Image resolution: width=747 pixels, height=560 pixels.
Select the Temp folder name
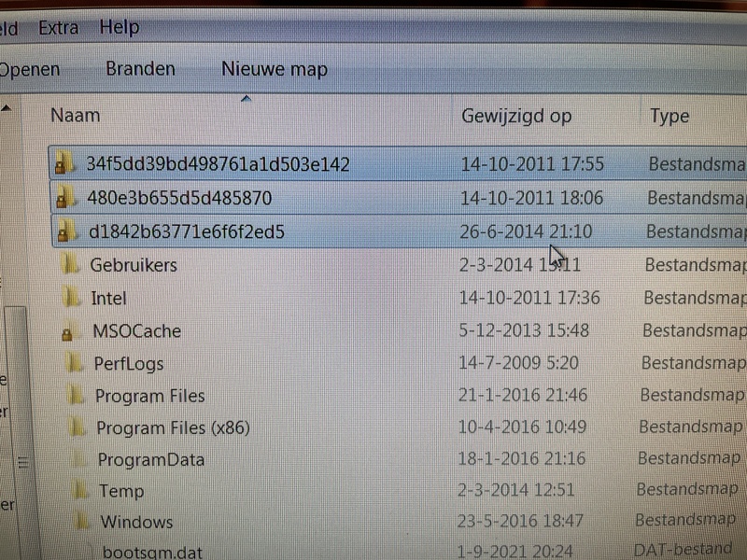pyautogui.click(x=121, y=491)
